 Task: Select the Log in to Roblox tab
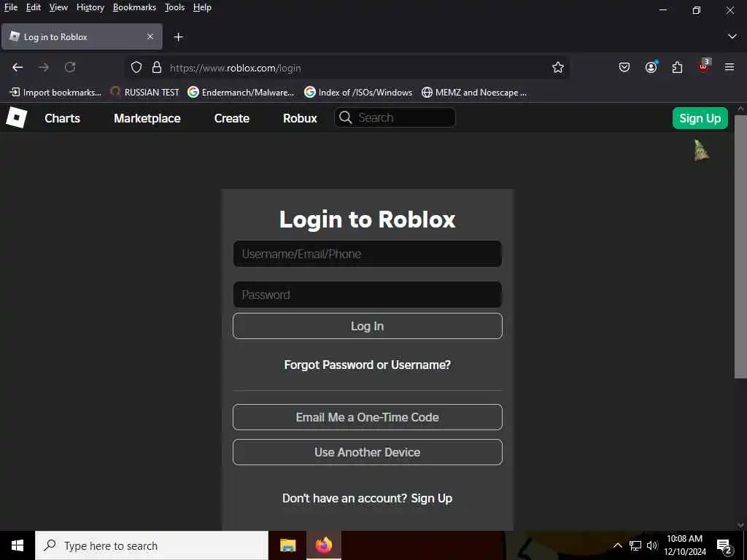click(82, 36)
